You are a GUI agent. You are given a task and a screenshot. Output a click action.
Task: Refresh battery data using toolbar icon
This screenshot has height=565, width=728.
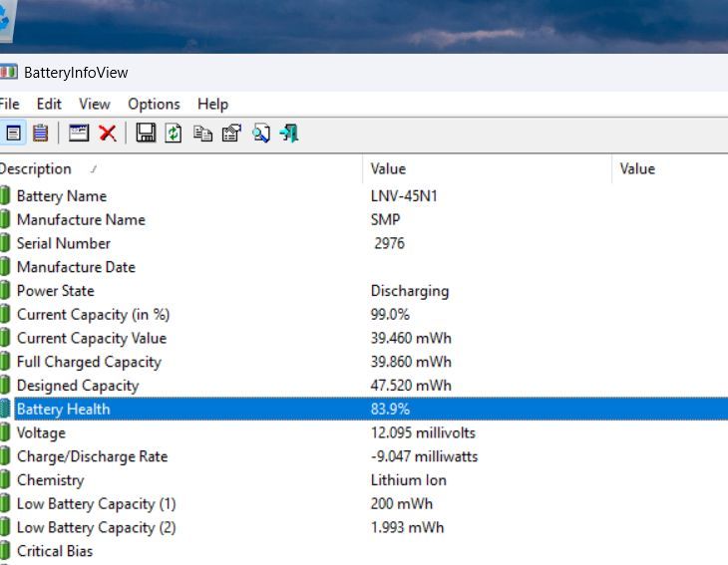[x=174, y=133]
